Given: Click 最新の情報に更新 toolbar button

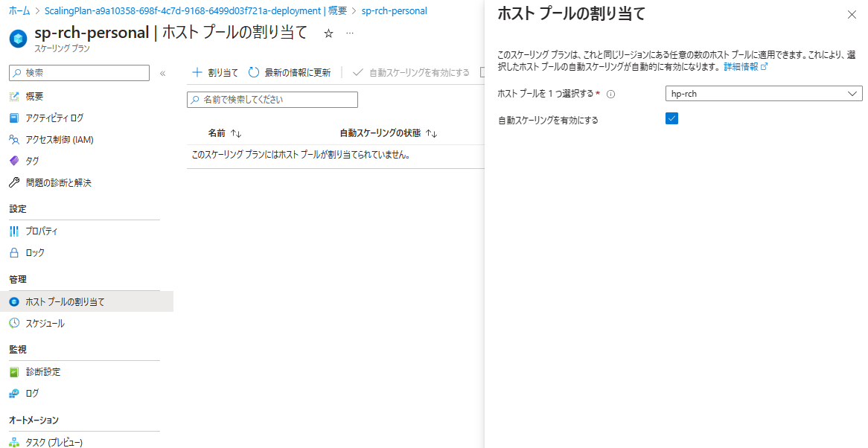Looking at the screenshot, I should 290,72.
